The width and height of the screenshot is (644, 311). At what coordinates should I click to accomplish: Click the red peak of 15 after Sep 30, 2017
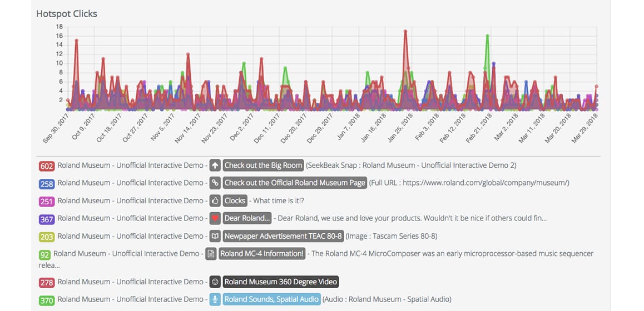[77, 40]
